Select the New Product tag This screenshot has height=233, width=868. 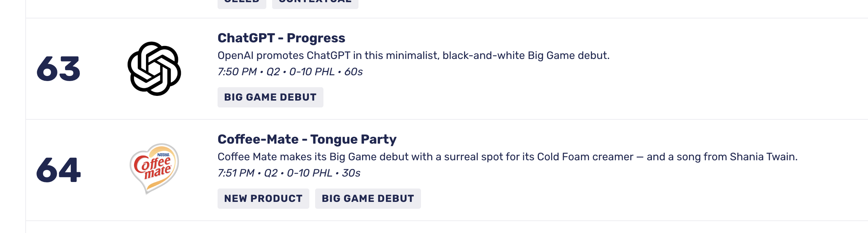[x=263, y=199]
